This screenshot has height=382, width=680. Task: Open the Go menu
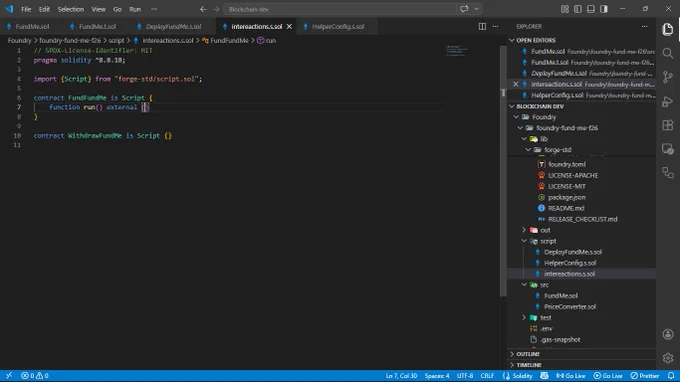coord(117,9)
